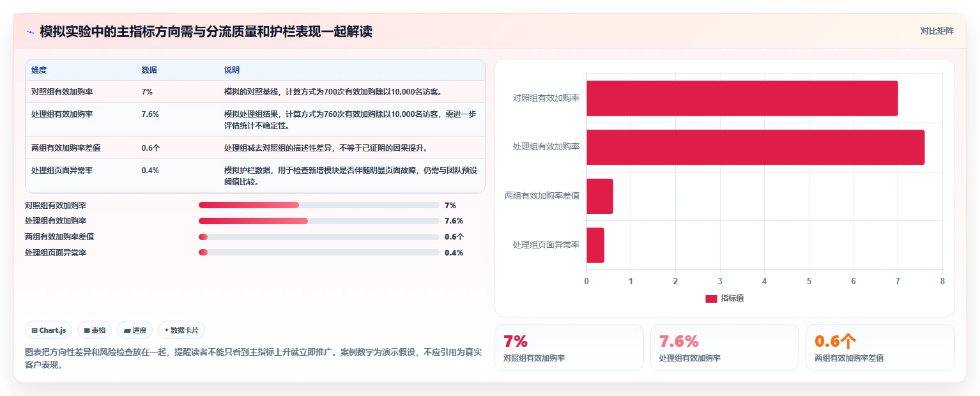980x396 pixels.
Task: Click the 7.6% value beside the progress bar
Action: point(454,221)
